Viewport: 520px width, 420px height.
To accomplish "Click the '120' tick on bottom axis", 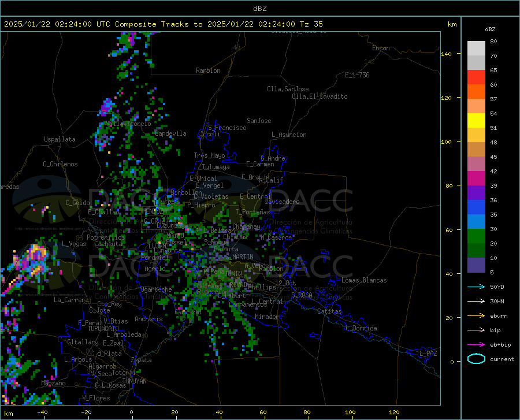I will pos(394,412).
